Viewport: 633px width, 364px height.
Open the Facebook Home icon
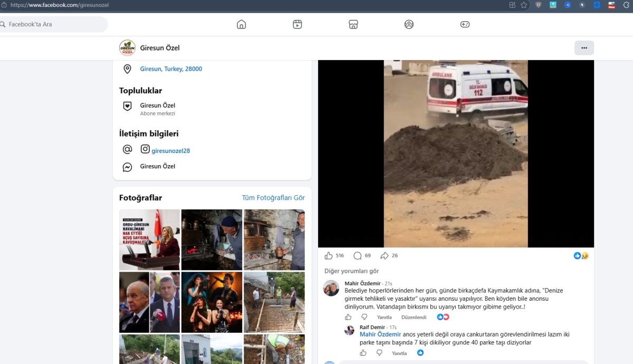pyautogui.click(x=241, y=24)
